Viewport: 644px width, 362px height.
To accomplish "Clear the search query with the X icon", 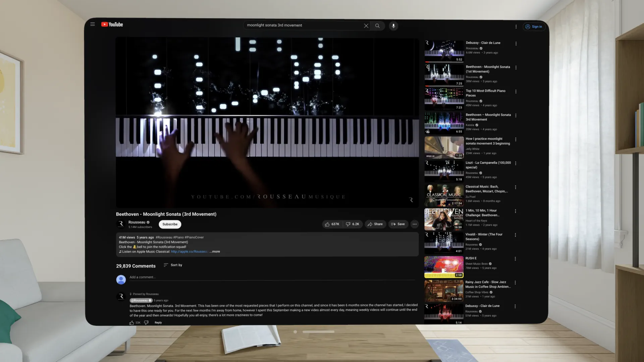I will pos(366,25).
